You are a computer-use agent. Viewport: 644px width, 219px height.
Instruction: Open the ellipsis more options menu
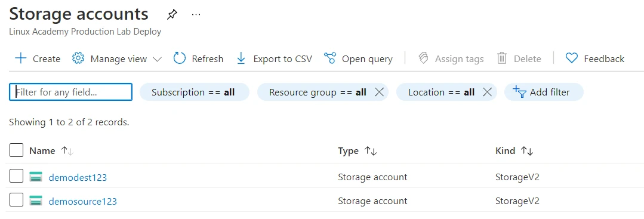point(196,15)
